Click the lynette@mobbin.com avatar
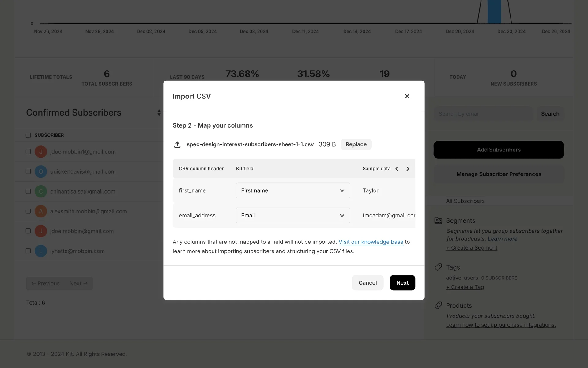 tap(41, 251)
